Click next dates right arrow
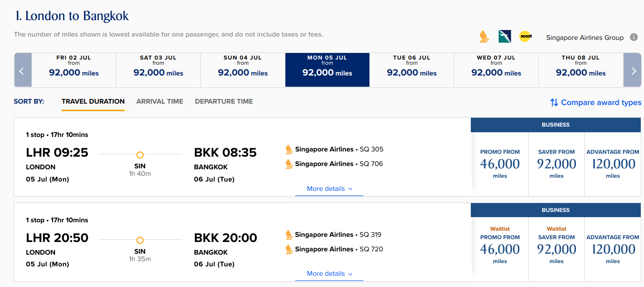The width and height of the screenshot is (644, 287). pyautogui.click(x=633, y=70)
